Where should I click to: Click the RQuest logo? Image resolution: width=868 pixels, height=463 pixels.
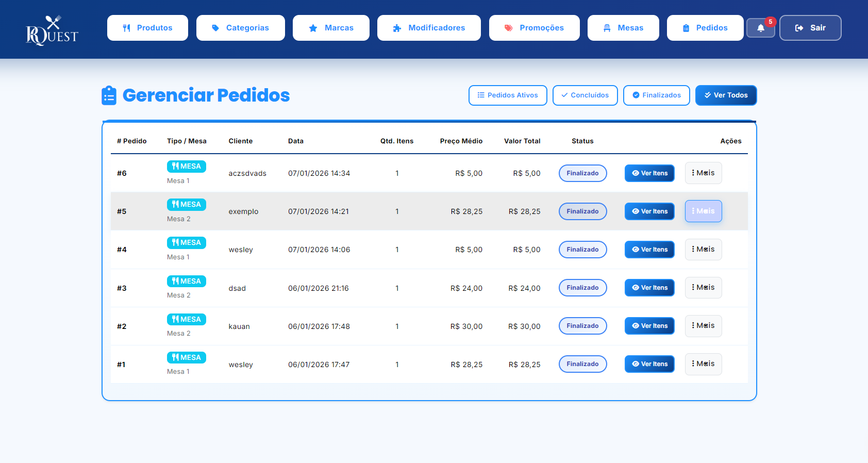(52, 30)
